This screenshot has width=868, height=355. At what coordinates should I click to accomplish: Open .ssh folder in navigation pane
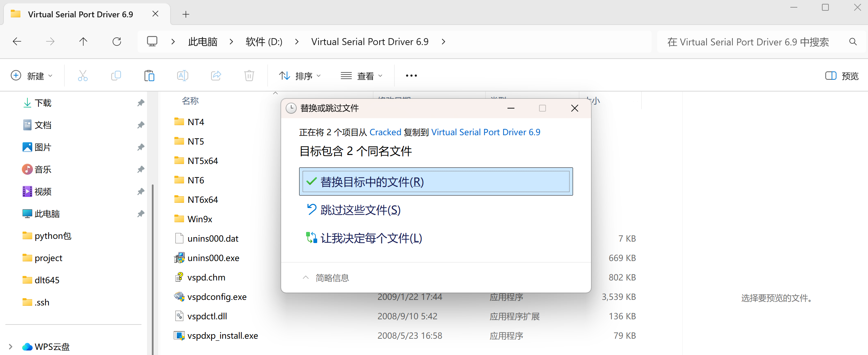(42, 303)
